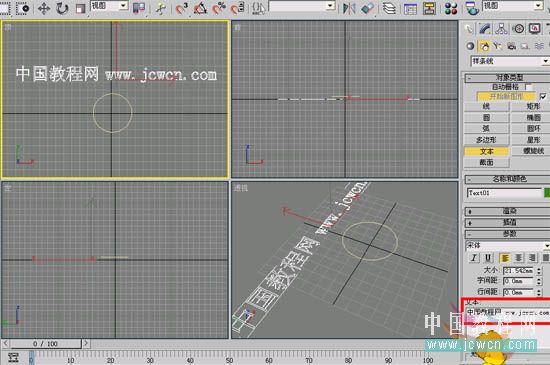Collapse the 对象类型 rollout
550x365 pixels.
coord(508,77)
